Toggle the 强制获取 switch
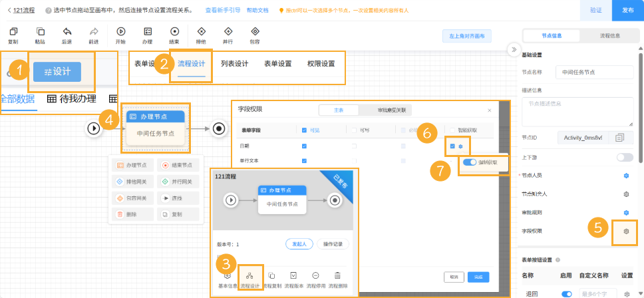This screenshot has width=644, height=298. pos(469,162)
